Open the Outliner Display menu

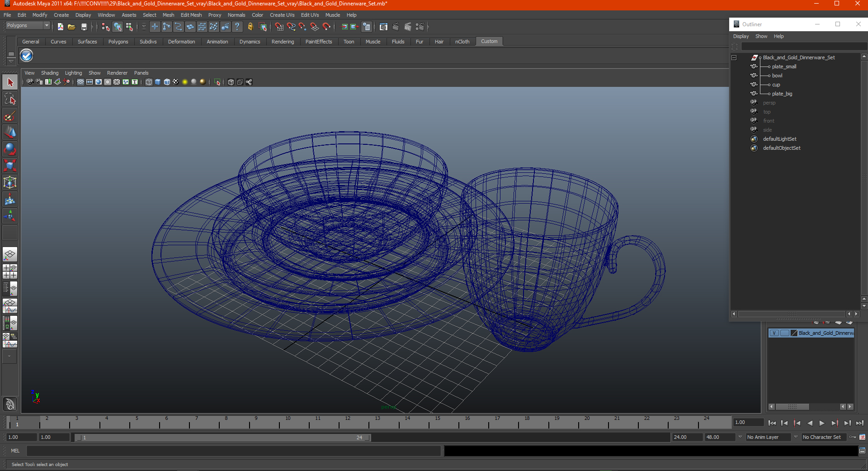coord(741,36)
